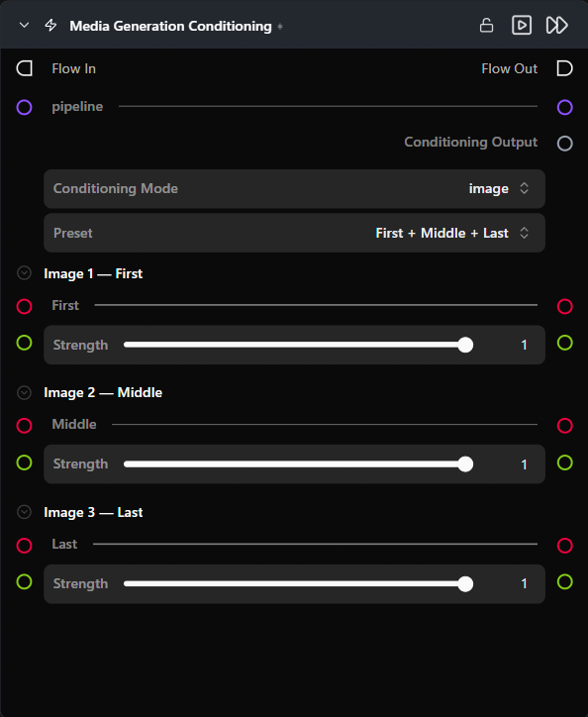Image resolution: width=588 pixels, height=717 pixels.
Task: Open the Conditioning Mode dropdown
Action: pos(294,189)
